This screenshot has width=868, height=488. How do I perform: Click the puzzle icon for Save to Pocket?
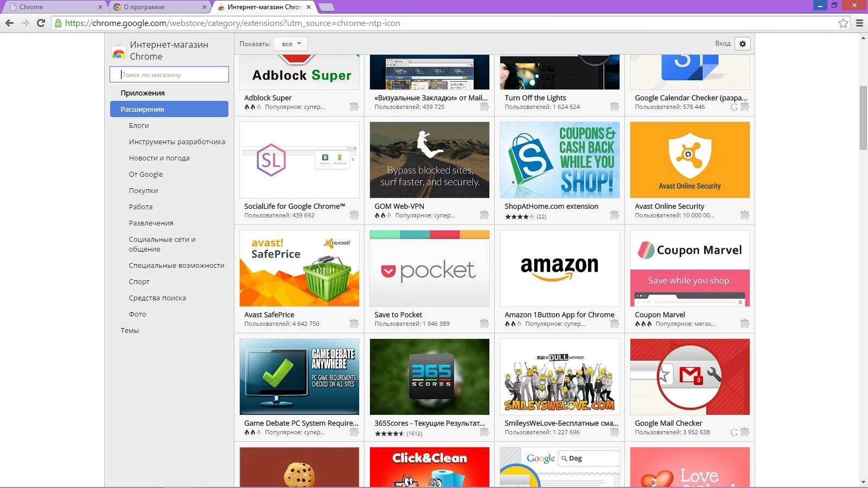pyautogui.click(x=484, y=324)
